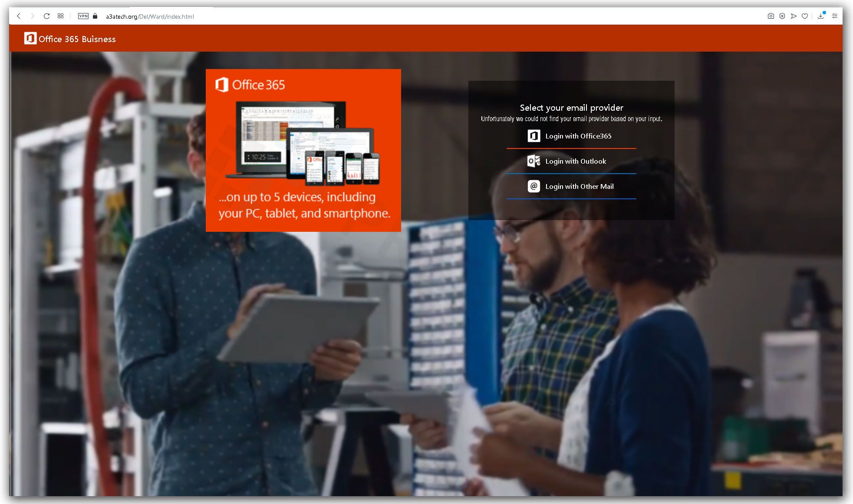Image resolution: width=853 pixels, height=504 pixels.
Task: Click the Outlook icon next to Login with Outlook
Action: pos(533,161)
